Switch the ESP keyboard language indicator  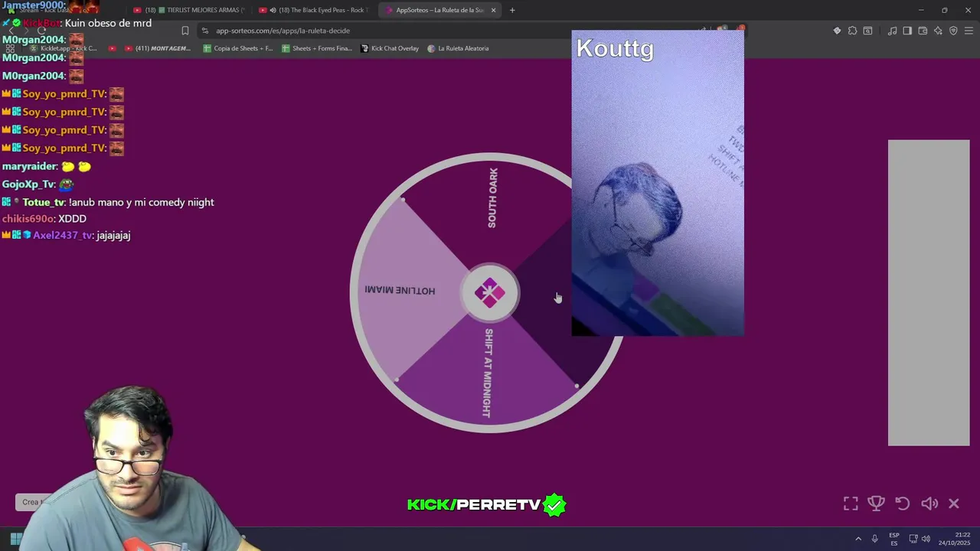pyautogui.click(x=894, y=539)
